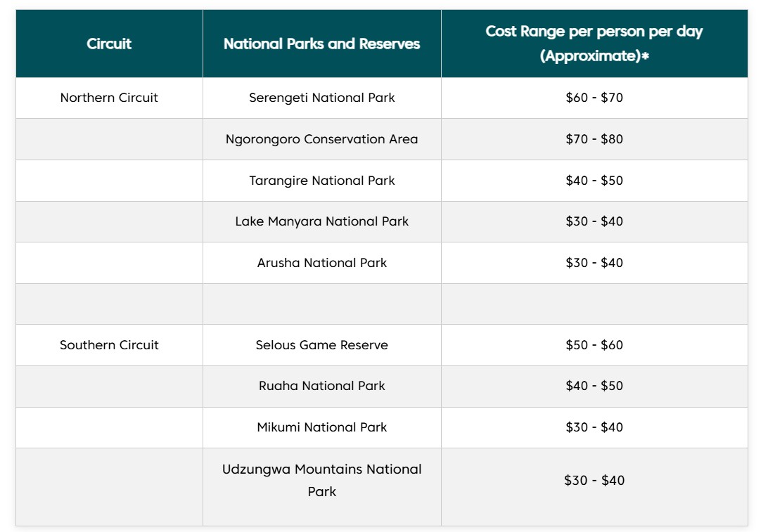The image size is (761, 532).
Task: Click the Circuit column header
Action: tap(109, 44)
